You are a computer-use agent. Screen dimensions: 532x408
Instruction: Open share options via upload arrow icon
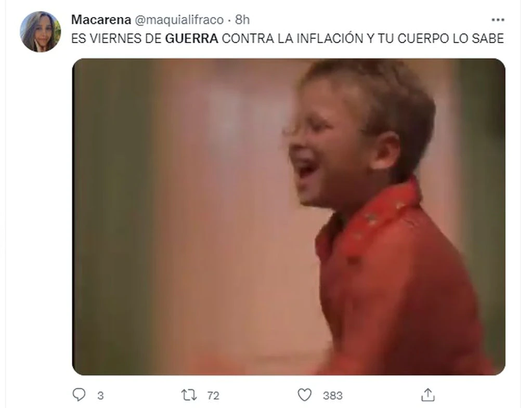coord(428,395)
